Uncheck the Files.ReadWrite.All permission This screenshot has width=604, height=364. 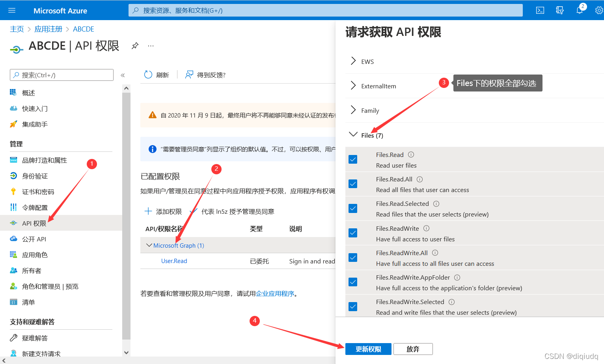click(x=353, y=258)
